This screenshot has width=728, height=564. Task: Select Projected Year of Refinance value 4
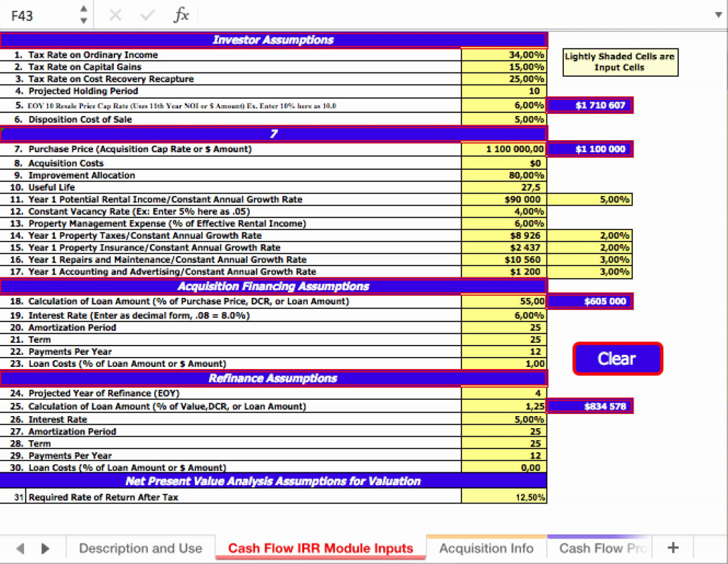(x=504, y=393)
